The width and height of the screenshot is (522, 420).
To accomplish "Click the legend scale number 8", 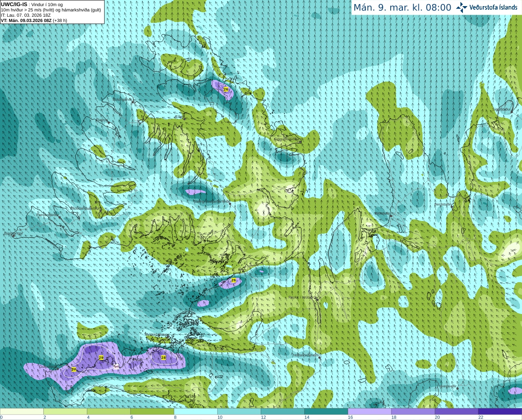I will [x=175, y=418].
